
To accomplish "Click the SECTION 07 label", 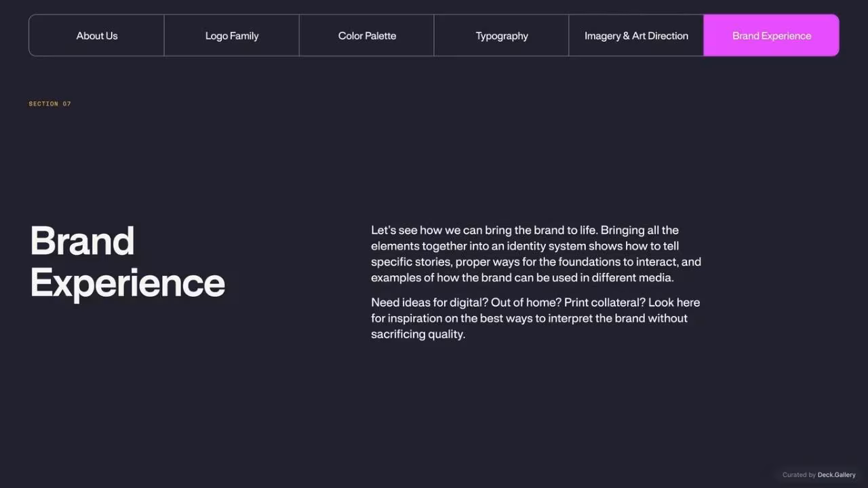I will point(50,104).
